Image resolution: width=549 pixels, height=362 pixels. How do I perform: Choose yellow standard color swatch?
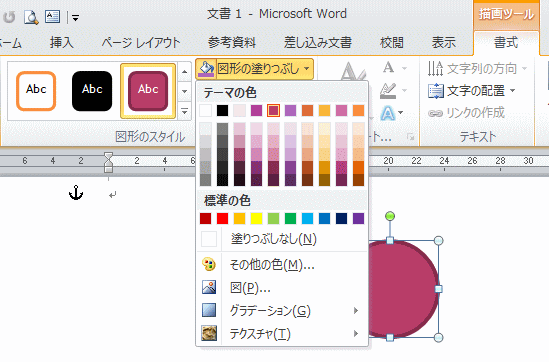point(257,218)
